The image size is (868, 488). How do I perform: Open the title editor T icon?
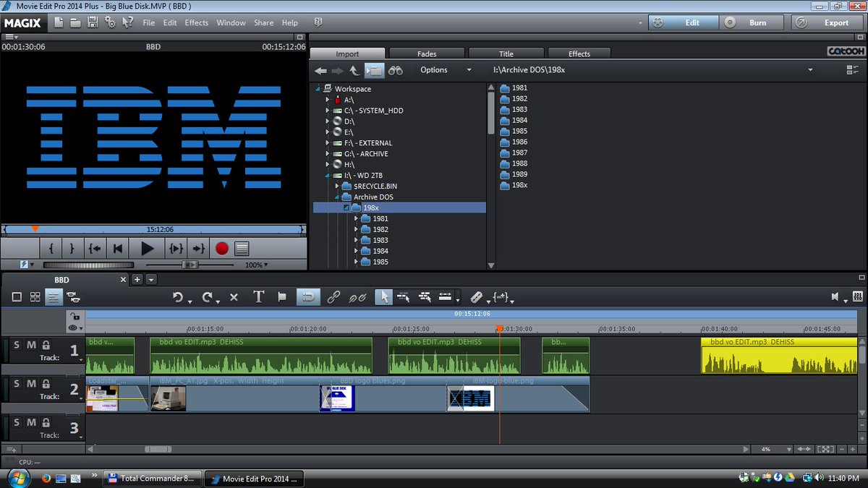point(258,296)
